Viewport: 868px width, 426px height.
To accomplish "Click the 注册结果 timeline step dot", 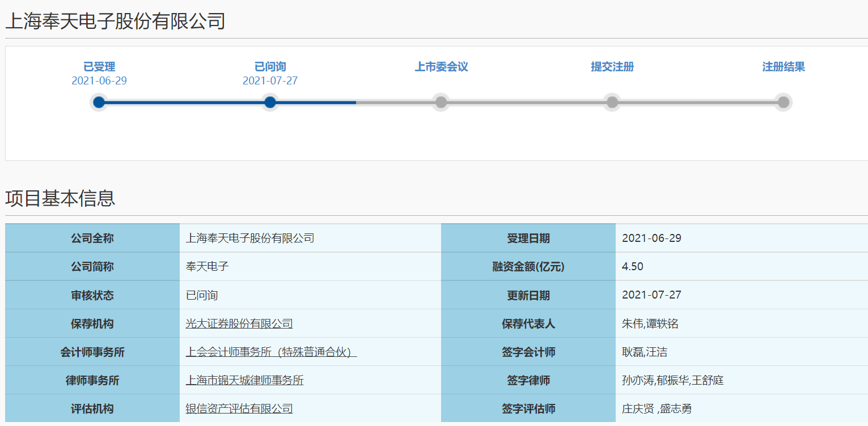I will 784,103.
